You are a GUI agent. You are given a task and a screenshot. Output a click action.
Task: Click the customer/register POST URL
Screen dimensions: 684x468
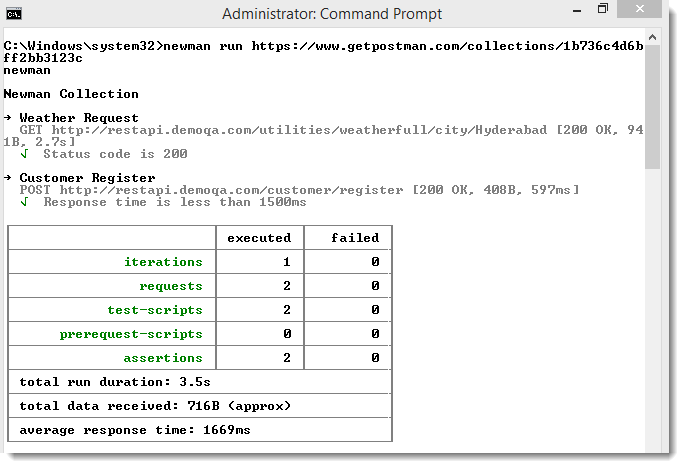(232, 190)
